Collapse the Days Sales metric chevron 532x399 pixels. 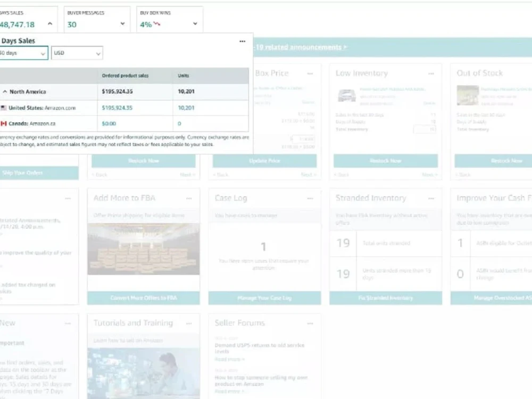[x=50, y=23]
